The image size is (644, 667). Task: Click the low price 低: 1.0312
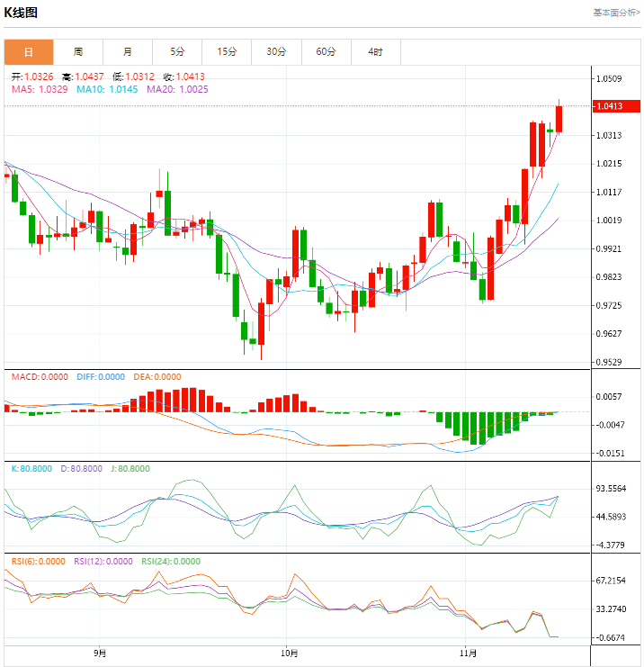tap(133, 77)
